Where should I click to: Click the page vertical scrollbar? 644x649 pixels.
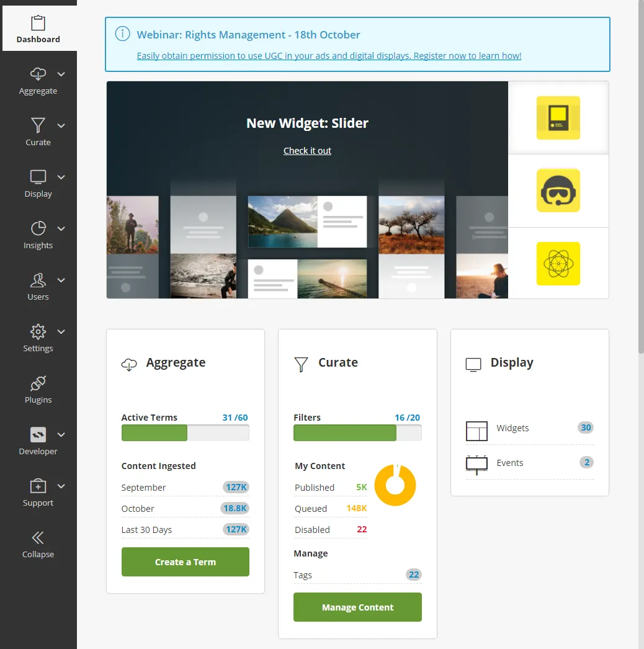point(641,177)
